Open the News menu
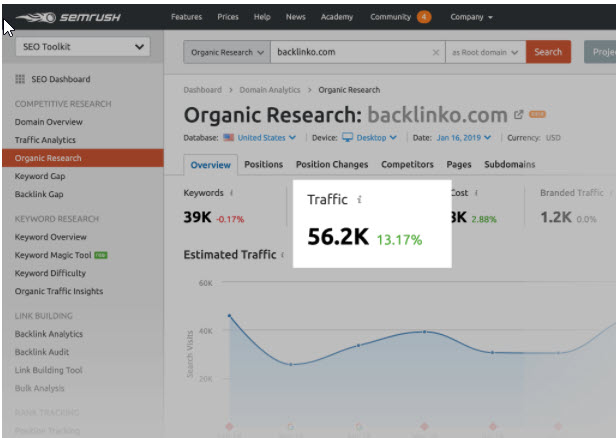Viewport: 616px width, 438px height. (295, 17)
